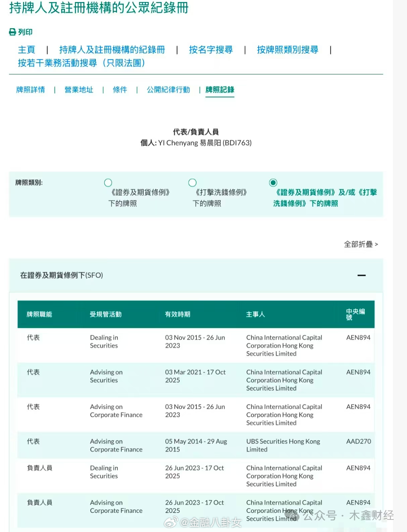Click the 有效時期 column header
The image size is (407, 532).
tap(178, 314)
